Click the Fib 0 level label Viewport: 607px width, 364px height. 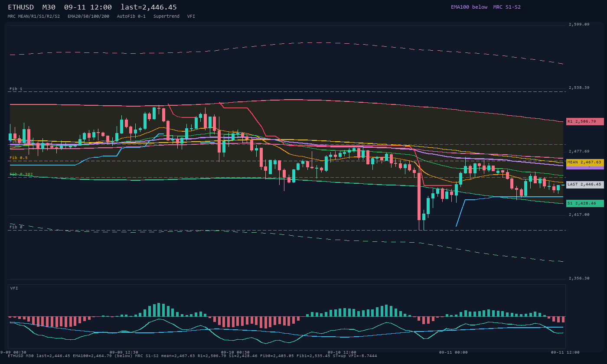pos(16,227)
